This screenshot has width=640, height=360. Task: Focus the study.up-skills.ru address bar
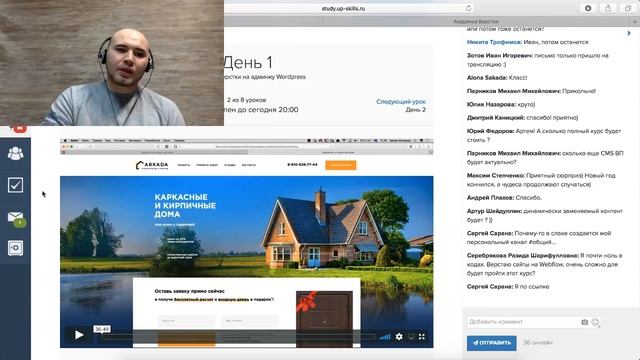click(343, 8)
